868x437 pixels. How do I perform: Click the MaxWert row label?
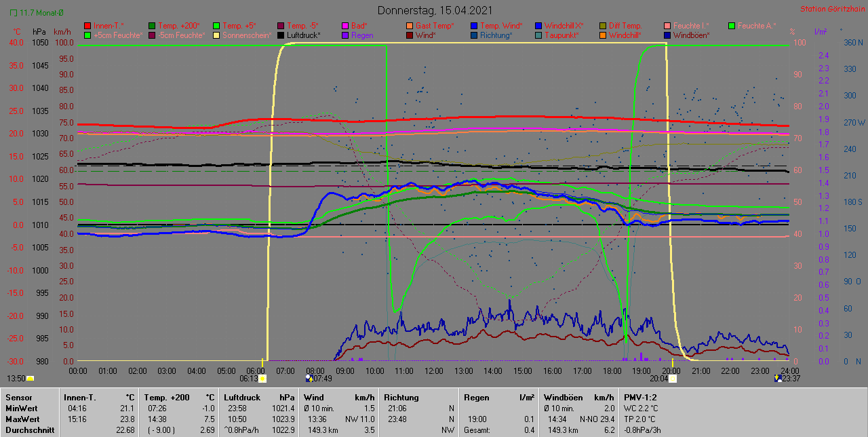point(22,419)
